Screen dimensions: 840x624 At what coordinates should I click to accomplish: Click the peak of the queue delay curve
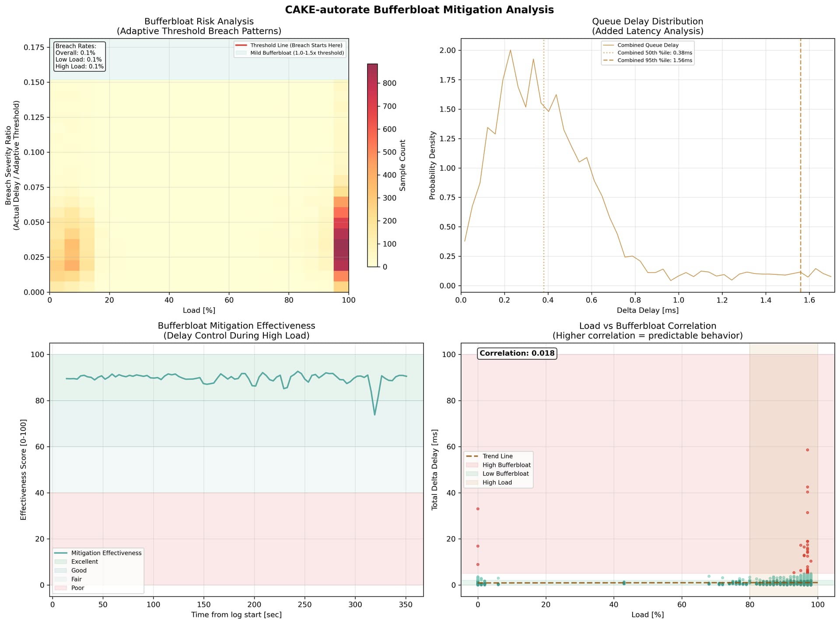point(510,50)
